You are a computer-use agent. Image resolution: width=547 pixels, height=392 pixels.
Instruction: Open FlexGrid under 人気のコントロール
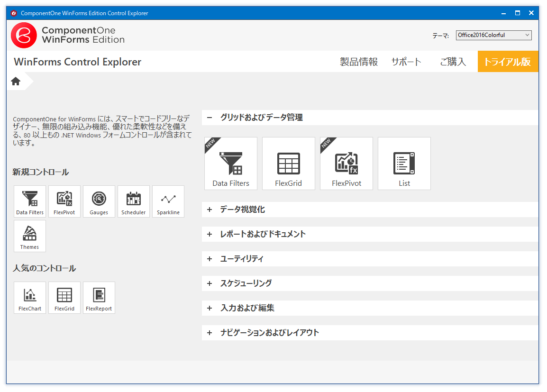pyautogui.click(x=64, y=298)
